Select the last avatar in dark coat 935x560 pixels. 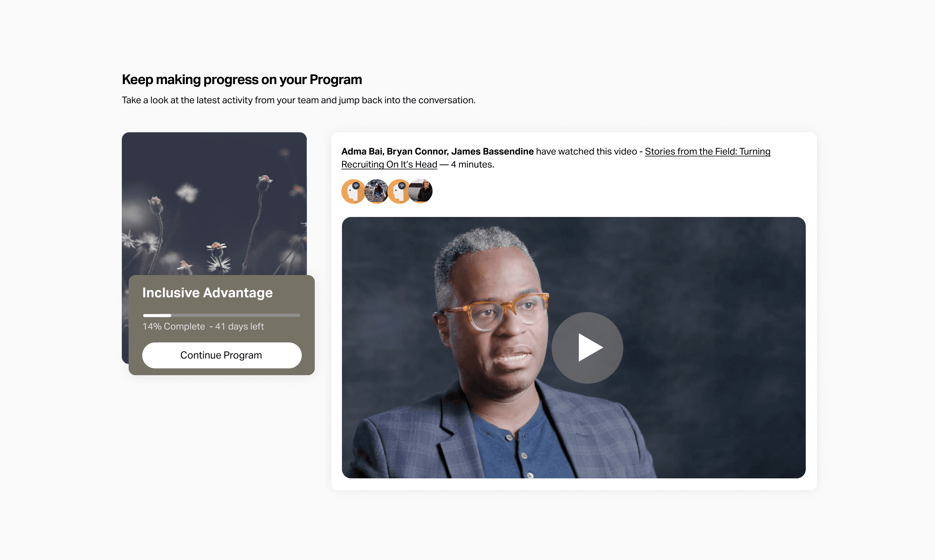pyautogui.click(x=421, y=191)
